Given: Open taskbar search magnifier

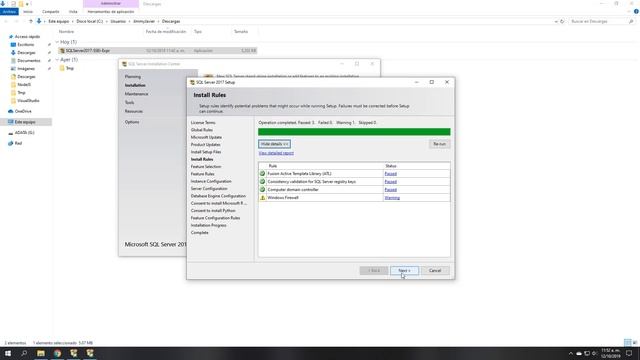Looking at the screenshot, I should (24, 353).
